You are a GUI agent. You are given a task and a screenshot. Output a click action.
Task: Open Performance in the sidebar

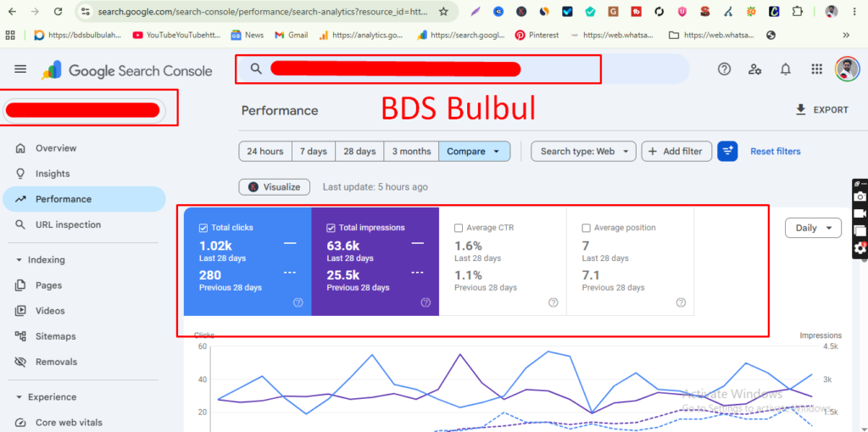(x=84, y=199)
